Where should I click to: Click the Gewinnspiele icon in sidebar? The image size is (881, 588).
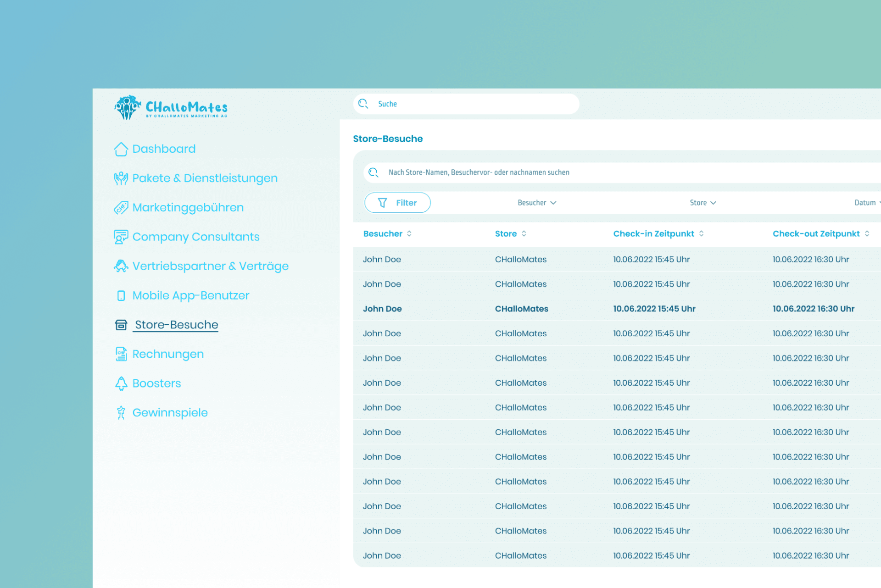pos(121,413)
